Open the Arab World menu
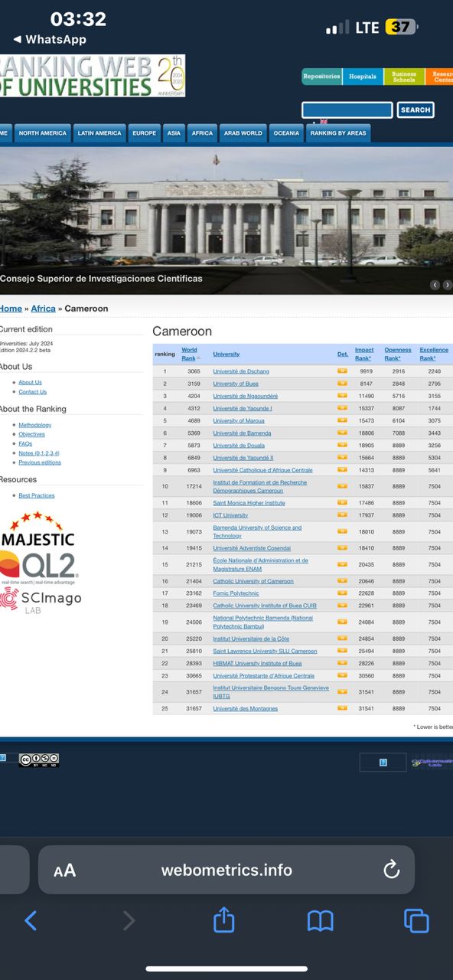This screenshot has height=980, width=453. tap(243, 133)
